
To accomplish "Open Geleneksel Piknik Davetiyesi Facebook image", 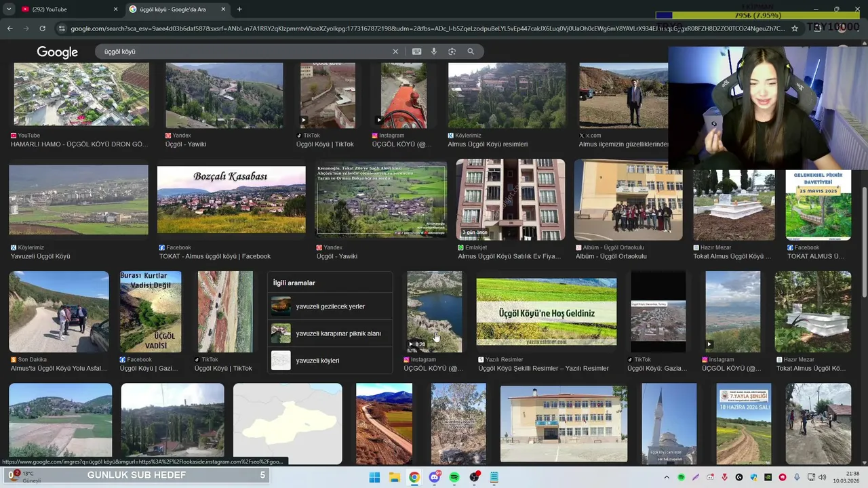I will click(x=818, y=205).
